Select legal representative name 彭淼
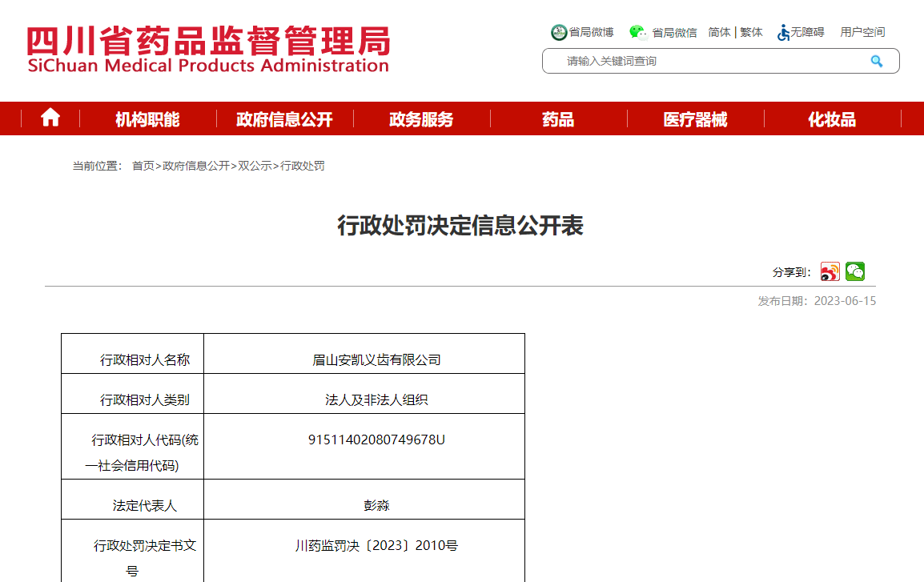This screenshot has width=924, height=582. [376, 505]
